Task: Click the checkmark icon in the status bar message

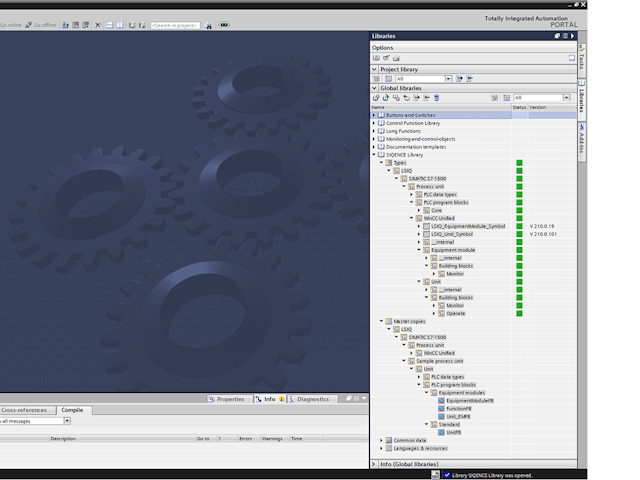Action: click(x=447, y=475)
